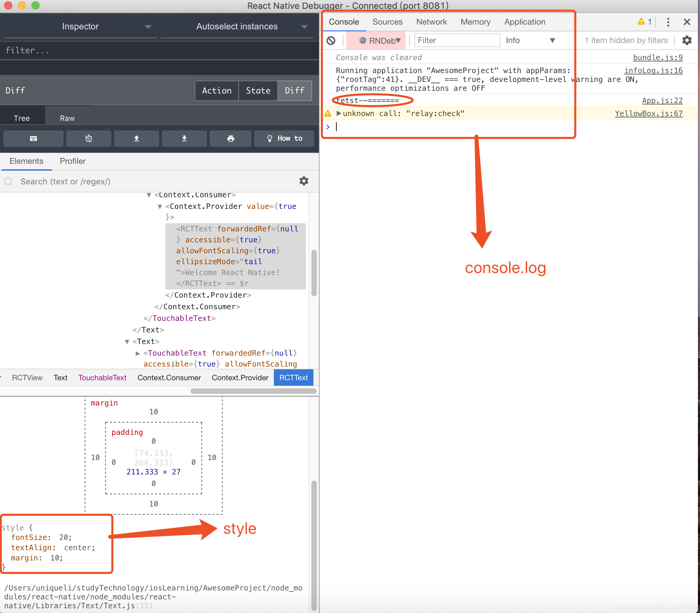Click the print icon button

click(230, 139)
